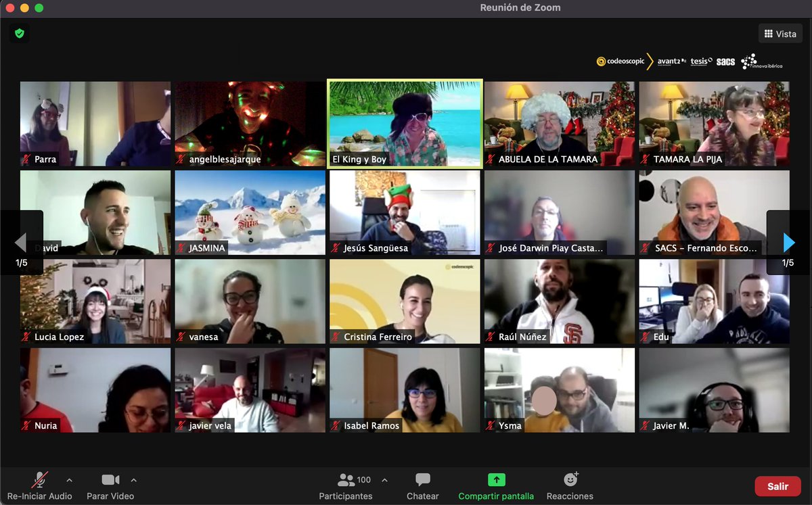
Task: Expand the video options caret
Action: point(133,481)
